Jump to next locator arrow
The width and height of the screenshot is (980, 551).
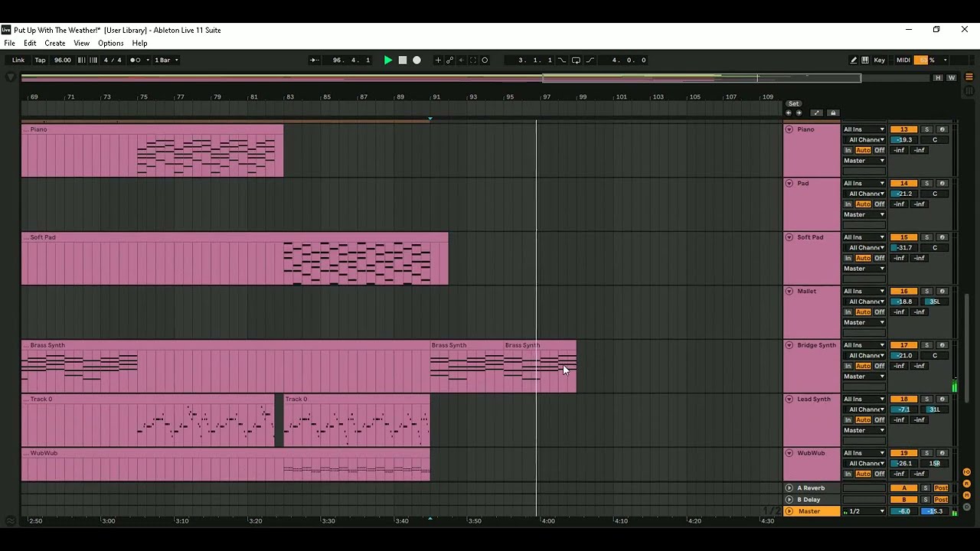pos(799,112)
